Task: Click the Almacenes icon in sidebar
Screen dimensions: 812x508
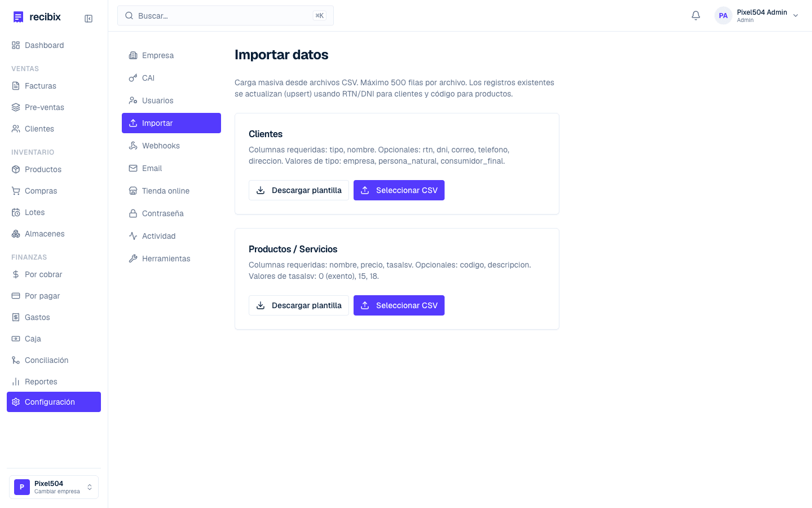Action: (16, 234)
